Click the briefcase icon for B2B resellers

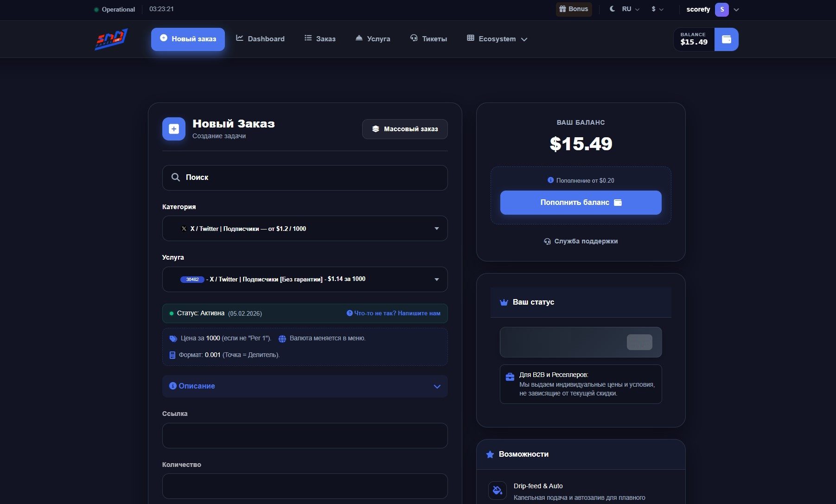pos(510,376)
